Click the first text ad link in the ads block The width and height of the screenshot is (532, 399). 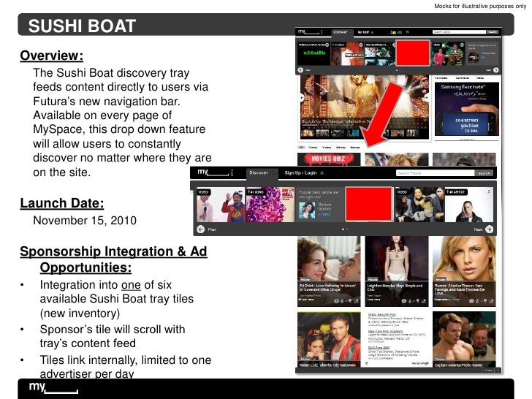(x=381, y=315)
